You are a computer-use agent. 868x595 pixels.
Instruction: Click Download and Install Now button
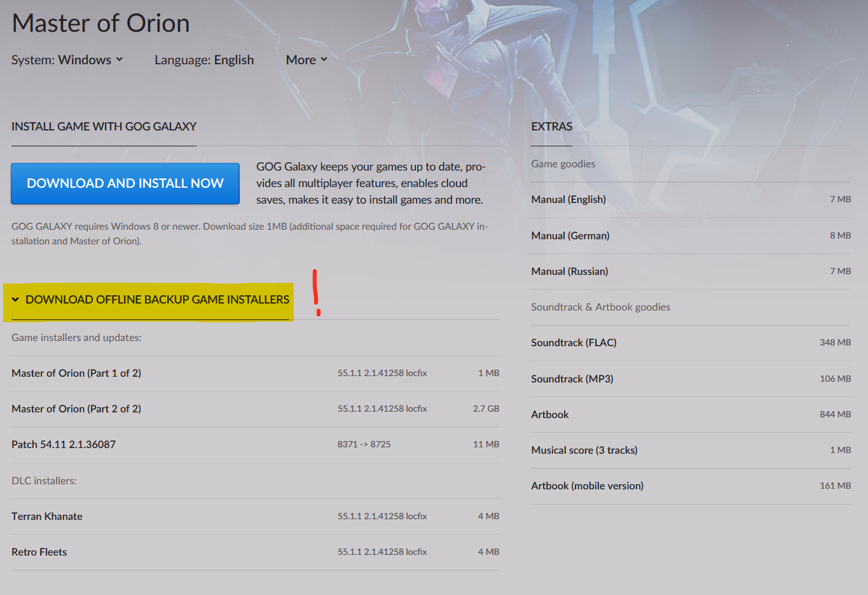(125, 183)
